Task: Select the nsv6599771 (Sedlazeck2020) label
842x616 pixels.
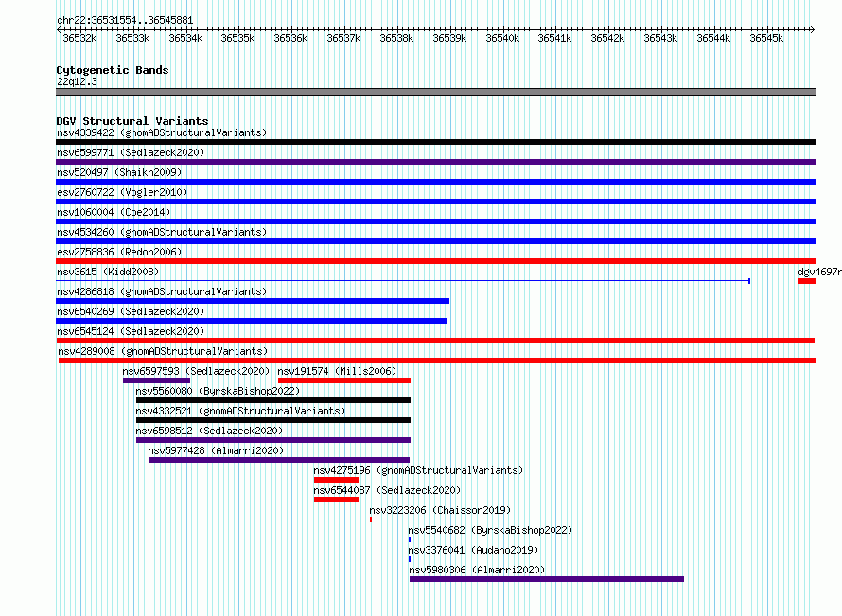Action: [x=131, y=152]
